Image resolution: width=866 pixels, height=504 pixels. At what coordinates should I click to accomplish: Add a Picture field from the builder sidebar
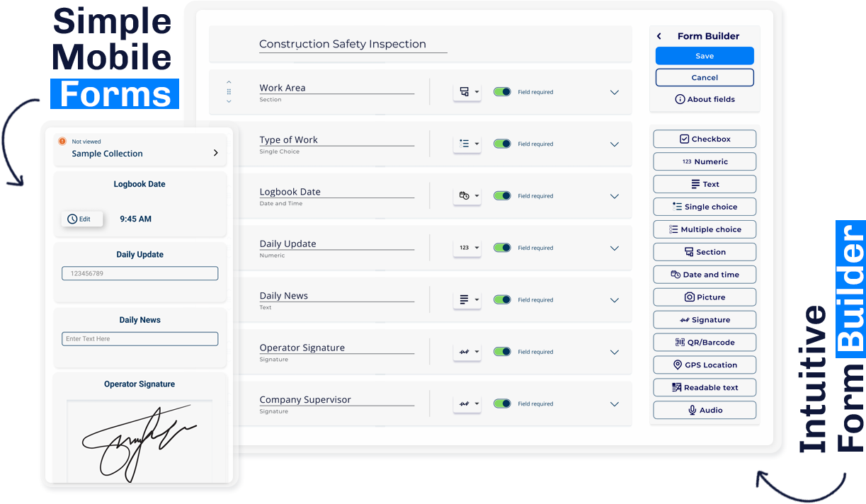704,297
